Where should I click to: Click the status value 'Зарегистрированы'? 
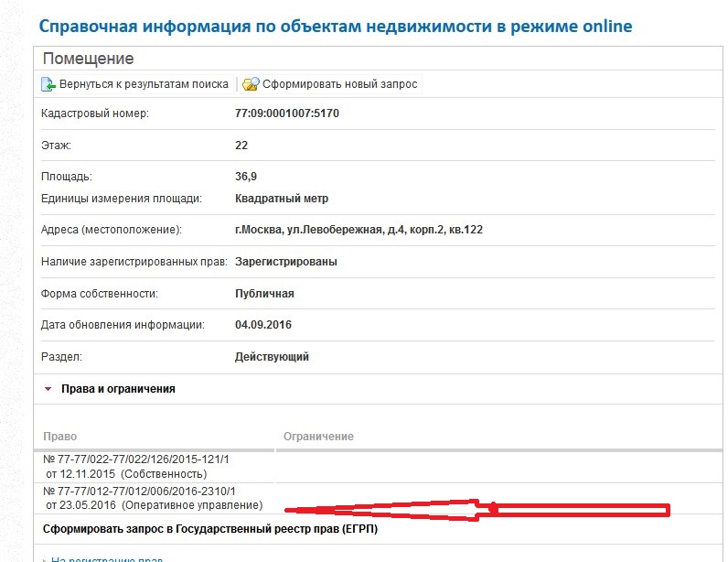[x=285, y=262]
